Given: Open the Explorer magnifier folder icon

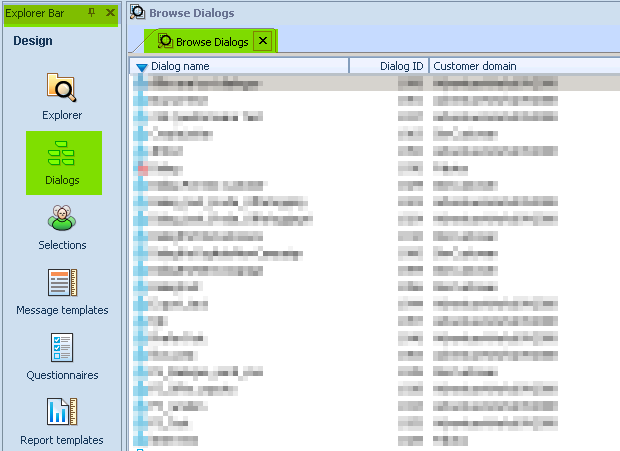Looking at the screenshot, I should 62,87.
